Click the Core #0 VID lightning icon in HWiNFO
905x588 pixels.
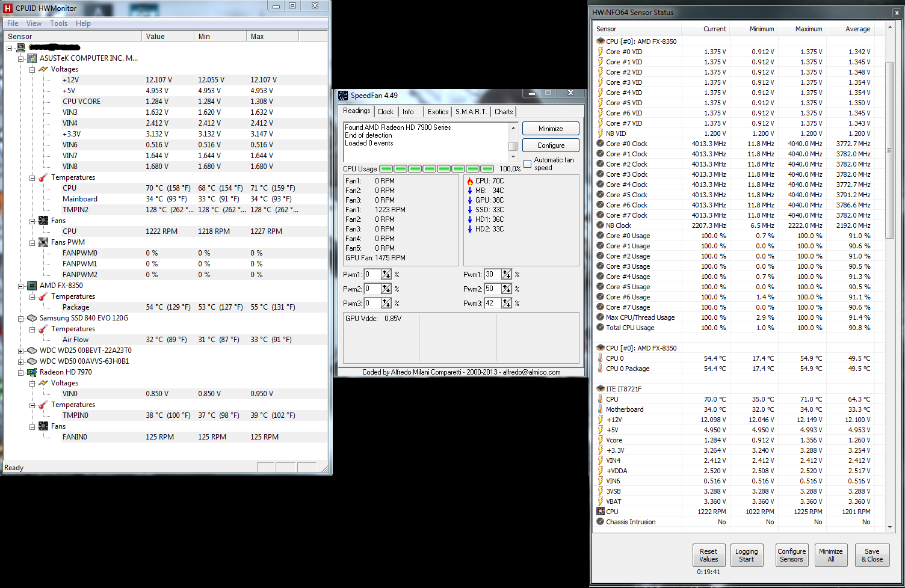point(600,52)
